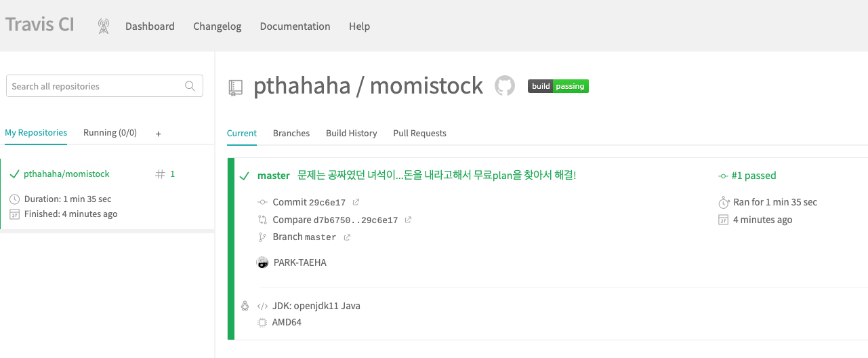The height and width of the screenshot is (358, 868).
Task: Click external-link icon after Branch master
Action: (x=347, y=237)
